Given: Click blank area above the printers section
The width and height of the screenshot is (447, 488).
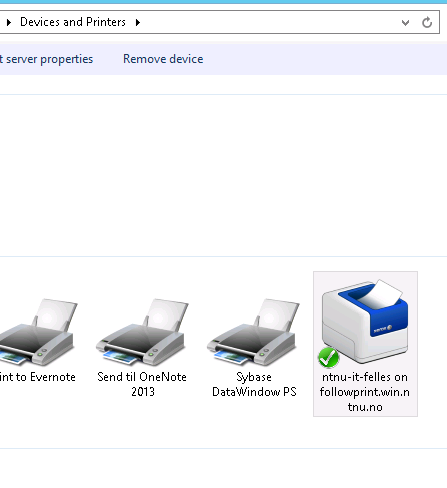Looking at the screenshot, I should click(x=223, y=175).
